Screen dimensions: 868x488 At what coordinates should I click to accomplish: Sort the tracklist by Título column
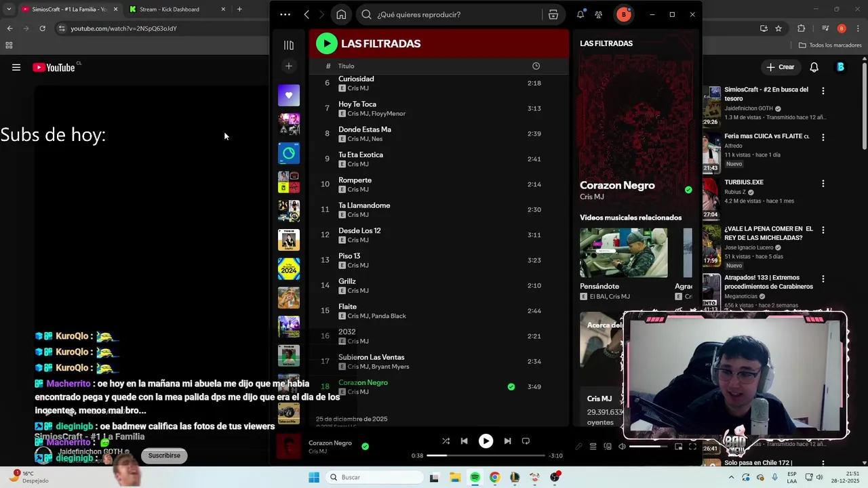[x=347, y=66]
